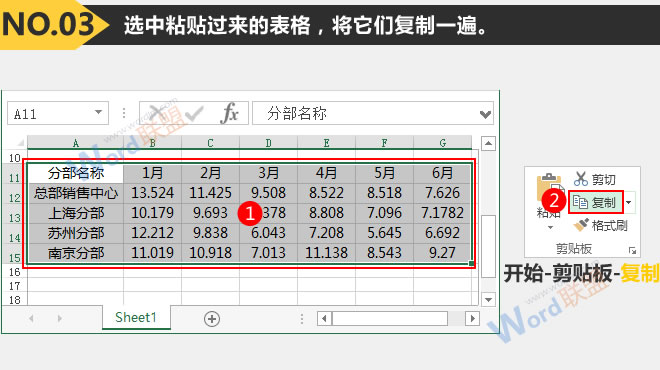660x370 pixels.
Task: Click cell 总部销售中心
Action: coord(76,193)
